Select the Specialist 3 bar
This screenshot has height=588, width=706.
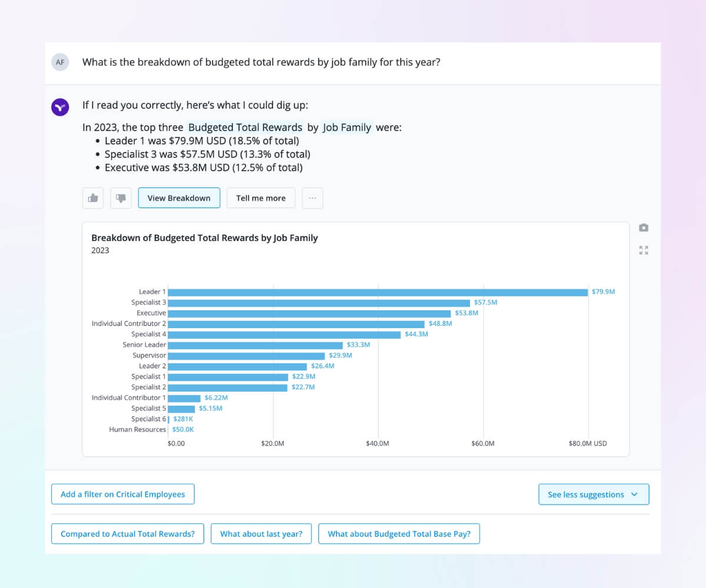[319, 303]
